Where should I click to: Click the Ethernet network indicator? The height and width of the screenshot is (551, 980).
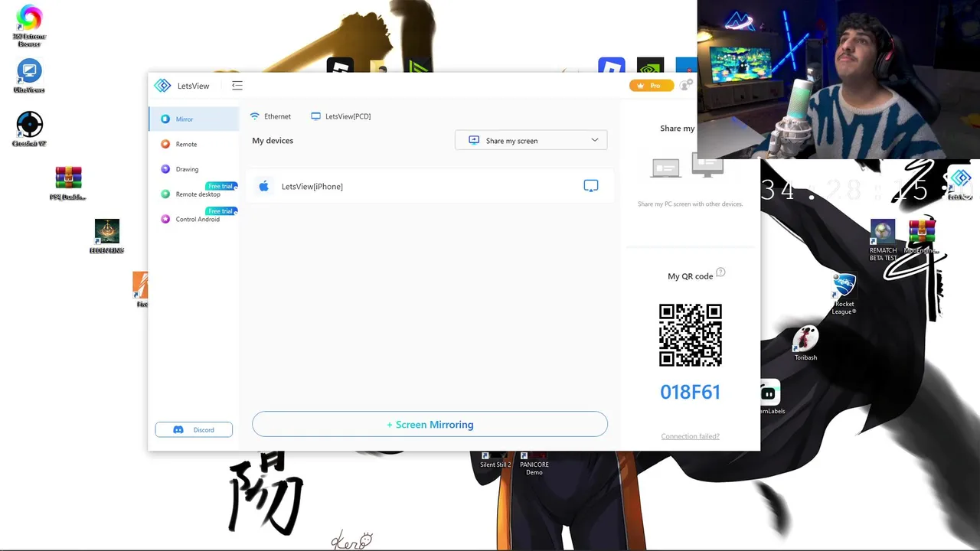271,116
